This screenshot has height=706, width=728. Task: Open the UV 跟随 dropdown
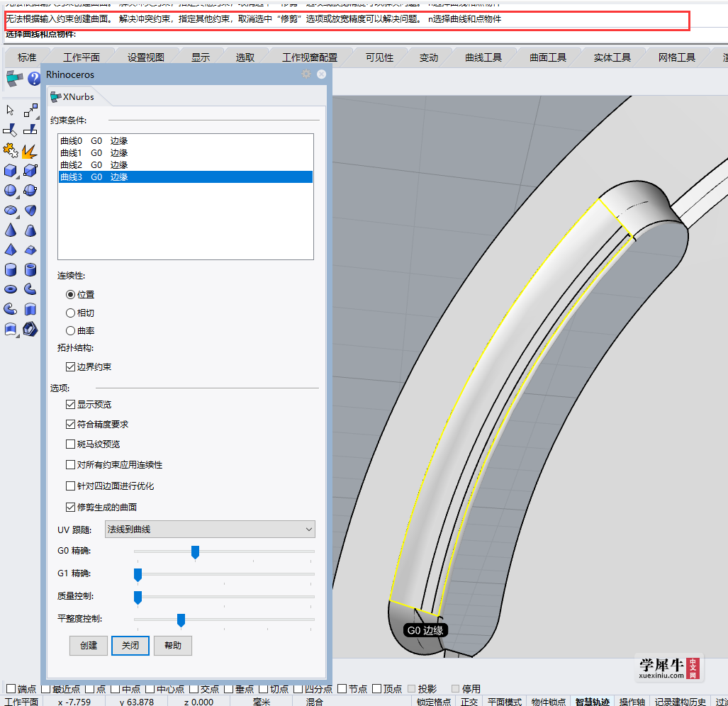click(x=210, y=529)
